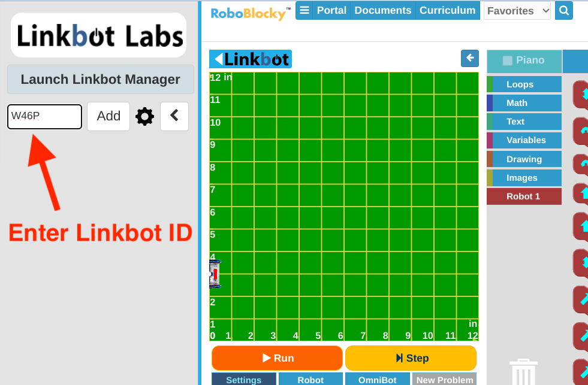Open the Linkbot settings gear

tap(144, 117)
